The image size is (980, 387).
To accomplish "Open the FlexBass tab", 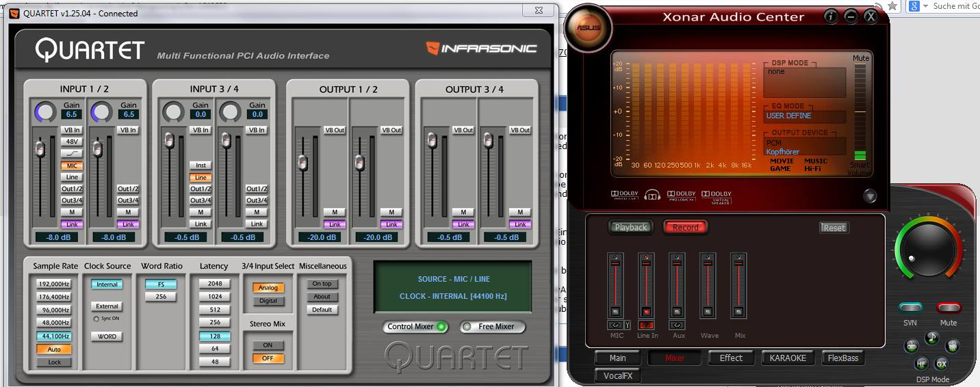I will coord(843,358).
